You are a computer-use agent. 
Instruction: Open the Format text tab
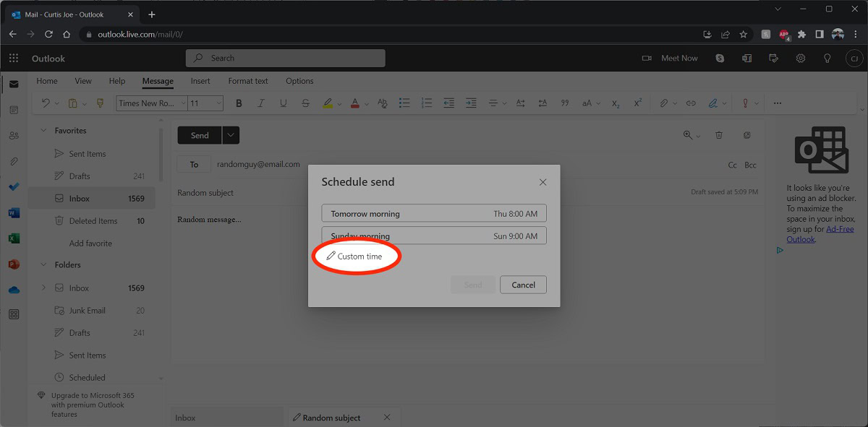248,81
